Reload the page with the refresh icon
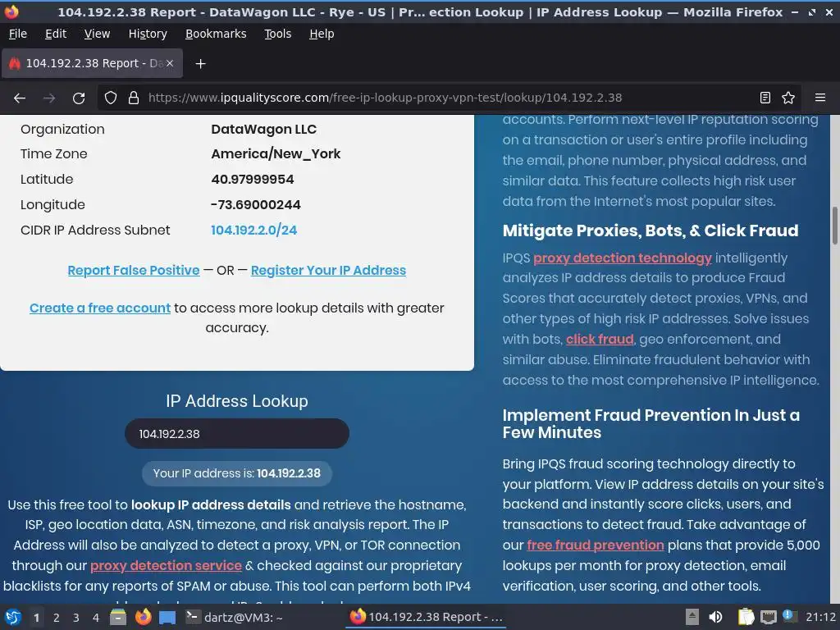This screenshot has height=630, width=840. (79, 98)
